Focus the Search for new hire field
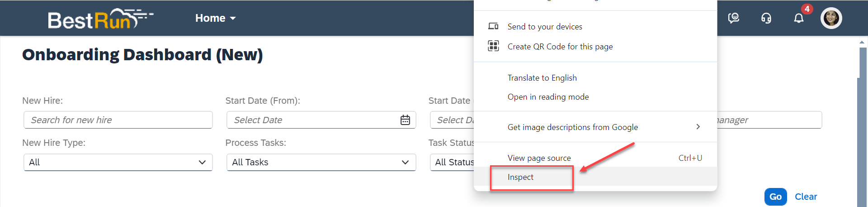Viewport: 868px width, 207px height. click(x=118, y=120)
